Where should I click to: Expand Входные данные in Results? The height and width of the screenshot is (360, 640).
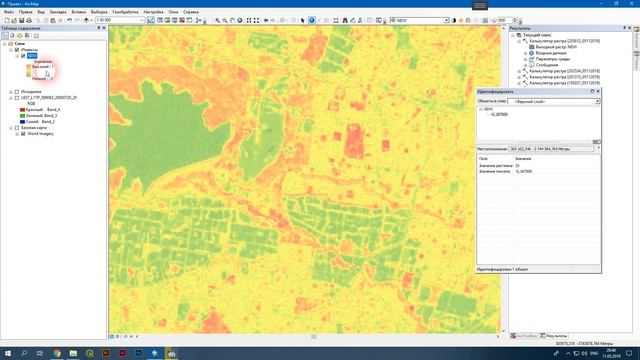click(526, 53)
